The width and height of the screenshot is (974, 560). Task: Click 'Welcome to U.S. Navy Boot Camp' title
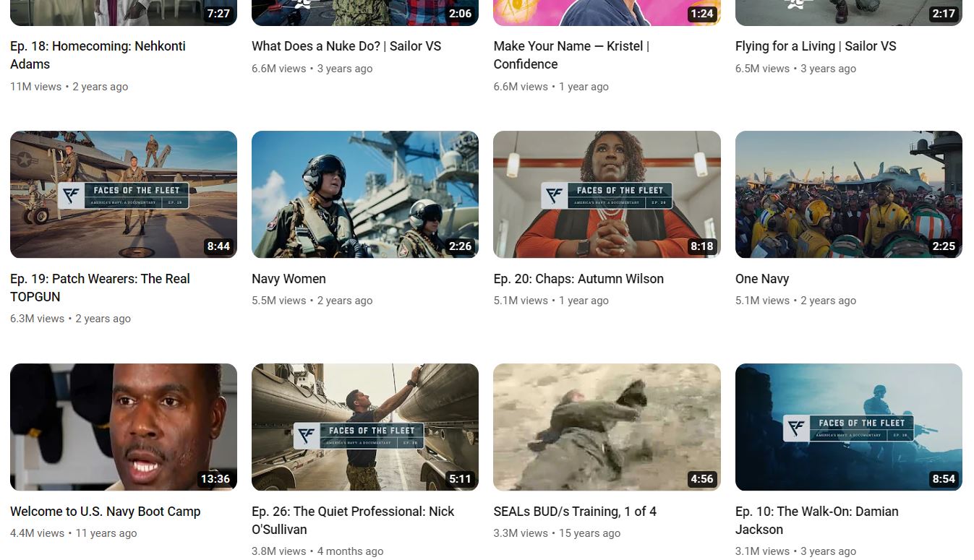(105, 512)
